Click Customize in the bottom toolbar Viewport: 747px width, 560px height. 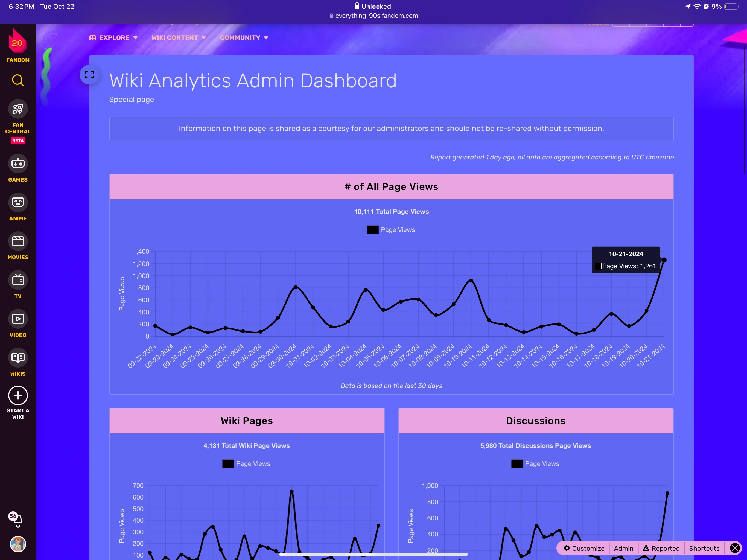point(584,548)
